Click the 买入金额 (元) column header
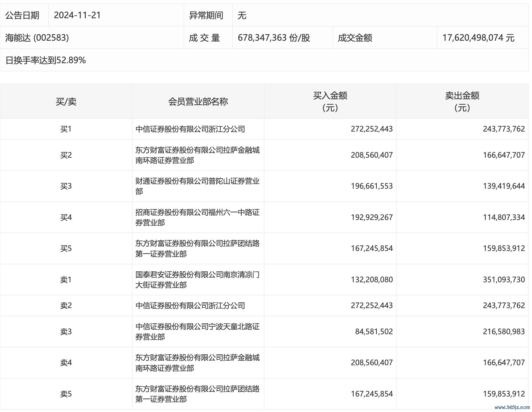This screenshot has width=532, height=412. [x=330, y=101]
